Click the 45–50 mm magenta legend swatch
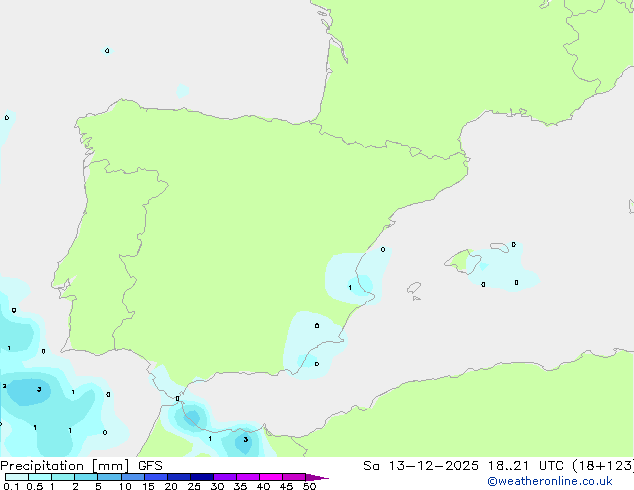Viewport: 634px width, 490px height. point(294,477)
